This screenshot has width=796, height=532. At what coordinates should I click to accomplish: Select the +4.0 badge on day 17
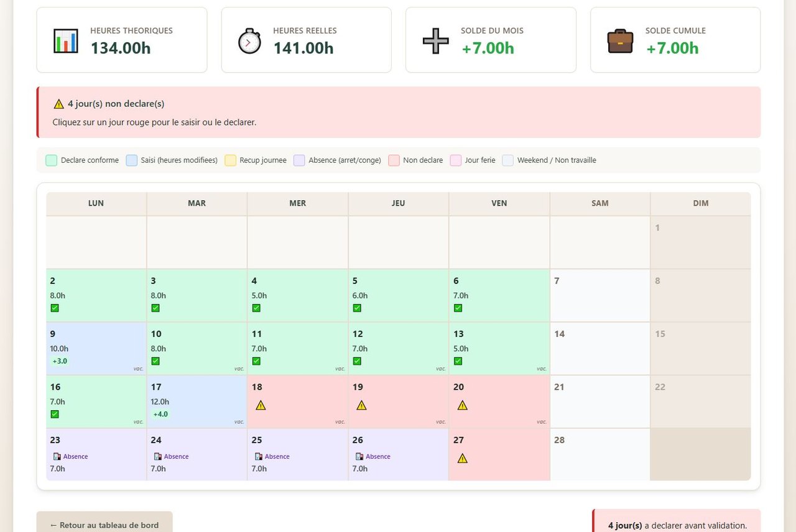coord(160,415)
